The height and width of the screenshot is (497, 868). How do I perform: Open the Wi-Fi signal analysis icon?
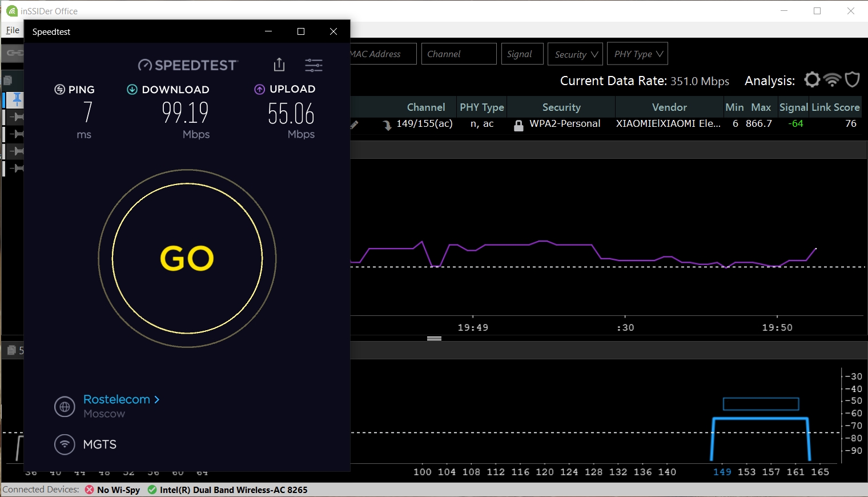coord(833,79)
